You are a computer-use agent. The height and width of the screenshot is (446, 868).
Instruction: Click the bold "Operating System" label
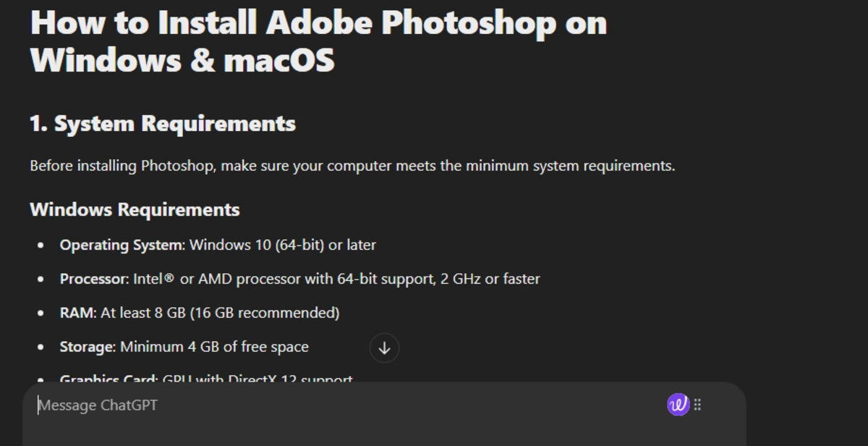pos(122,245)
